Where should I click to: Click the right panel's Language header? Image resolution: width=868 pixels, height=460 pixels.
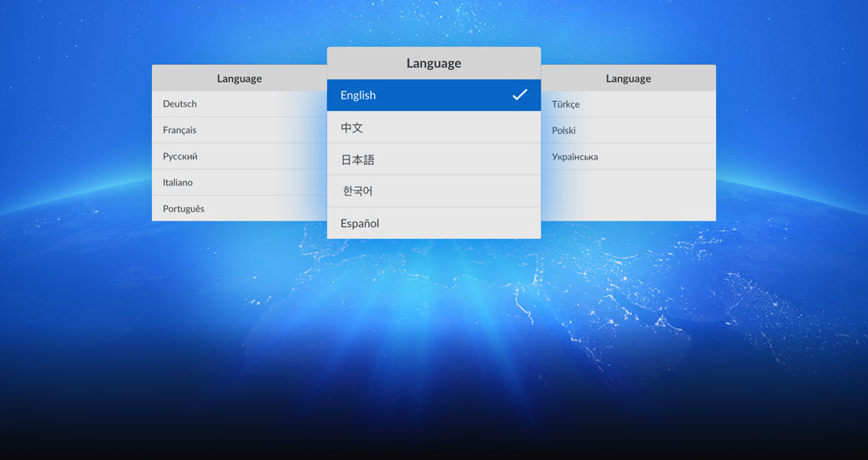(x=628, y=78)
